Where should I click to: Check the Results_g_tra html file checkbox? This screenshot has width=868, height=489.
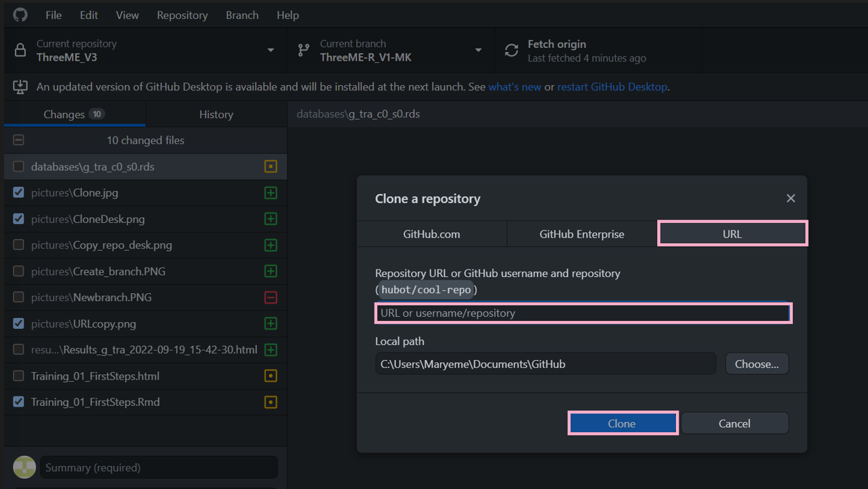(18, 350)
